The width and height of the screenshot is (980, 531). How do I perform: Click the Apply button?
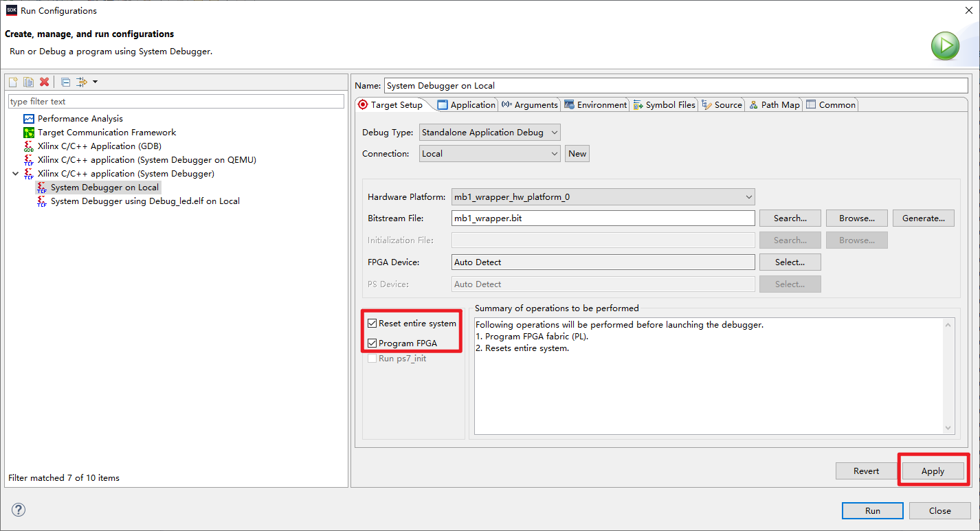pos(933,471)
